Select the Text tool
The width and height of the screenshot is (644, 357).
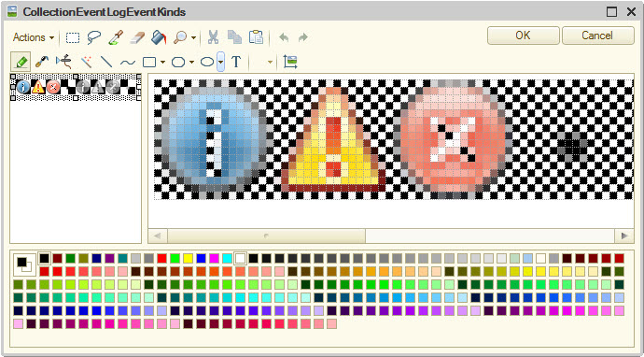[236, 62]
